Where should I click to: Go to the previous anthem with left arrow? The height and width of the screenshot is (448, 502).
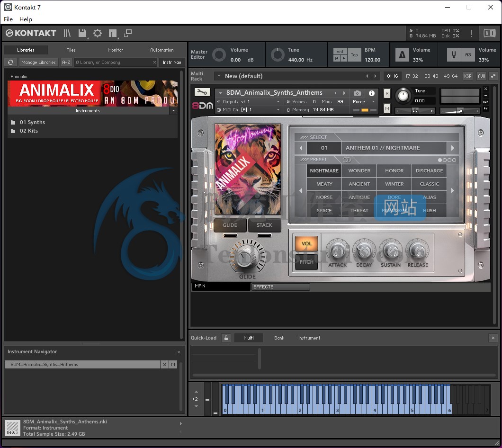[x=301, y=148]
